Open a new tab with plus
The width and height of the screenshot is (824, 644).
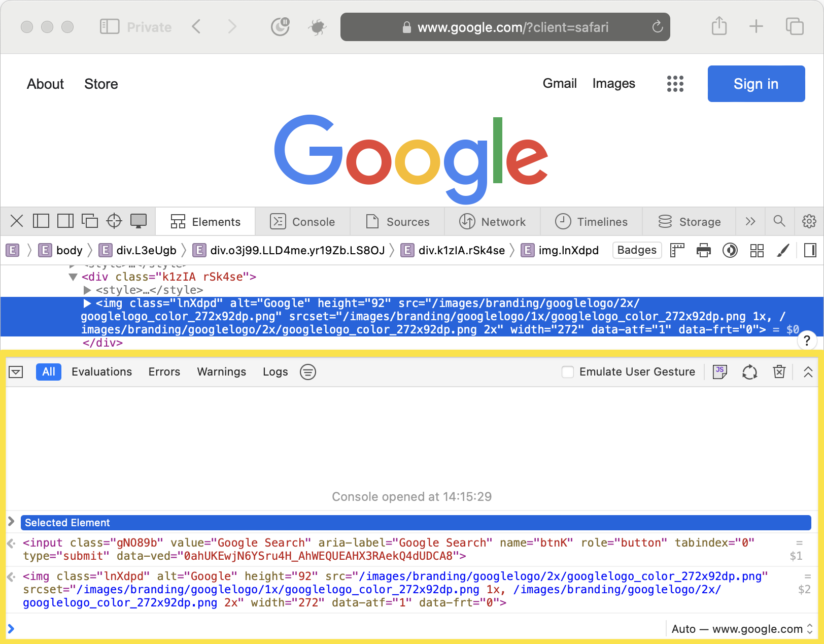[x=756, y=26]
